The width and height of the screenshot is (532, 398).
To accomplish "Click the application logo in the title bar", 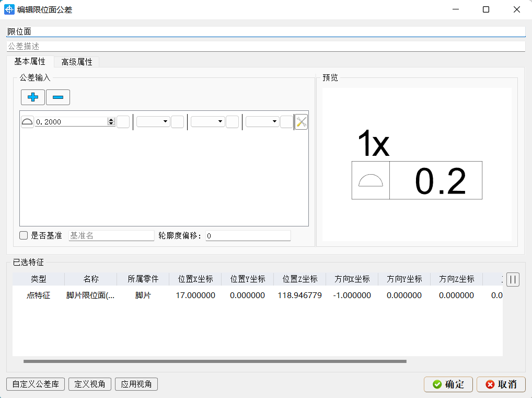I will pos(9,9).
